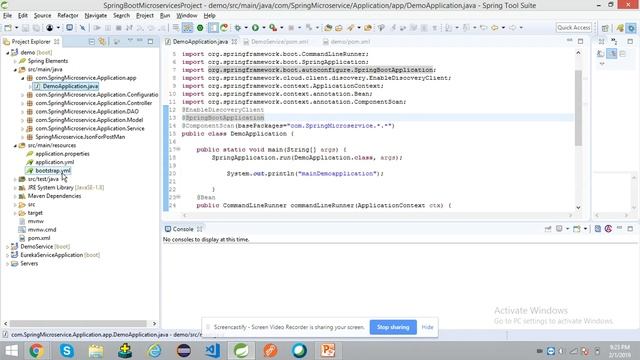Maximize the Console view panel
The width and height of the screenshot is (640, 360).
pos(630,229)
